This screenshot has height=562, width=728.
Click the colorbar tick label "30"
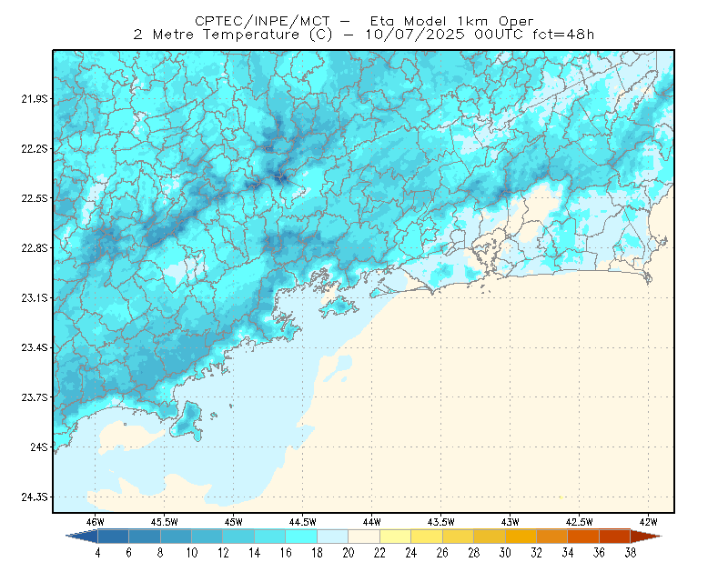pyautogui.click(x=505, y=553)
